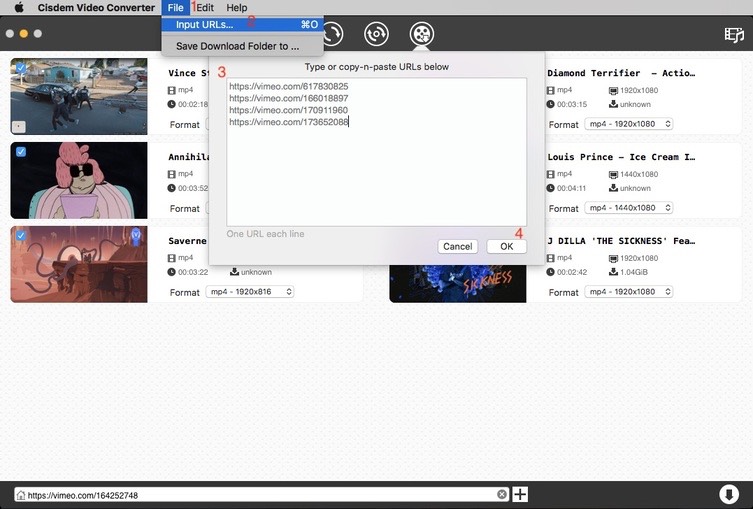Switch to the download tab film-reel icon
Screen dimensions: 753x509
[422, 34]
